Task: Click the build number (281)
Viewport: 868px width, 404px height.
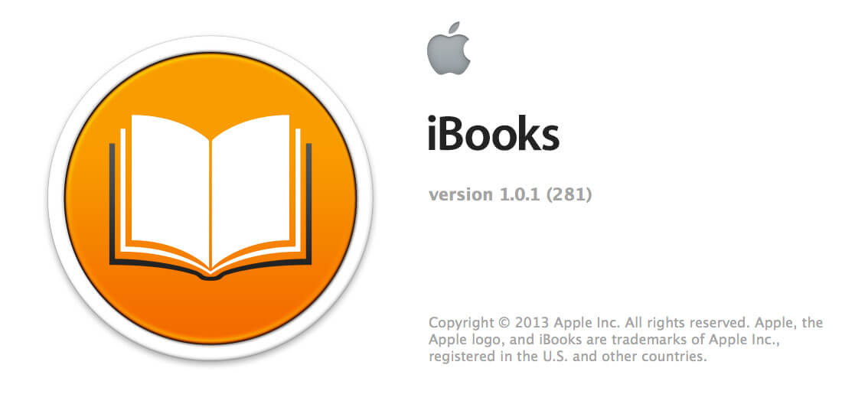Action: click(x=569, y=195)
